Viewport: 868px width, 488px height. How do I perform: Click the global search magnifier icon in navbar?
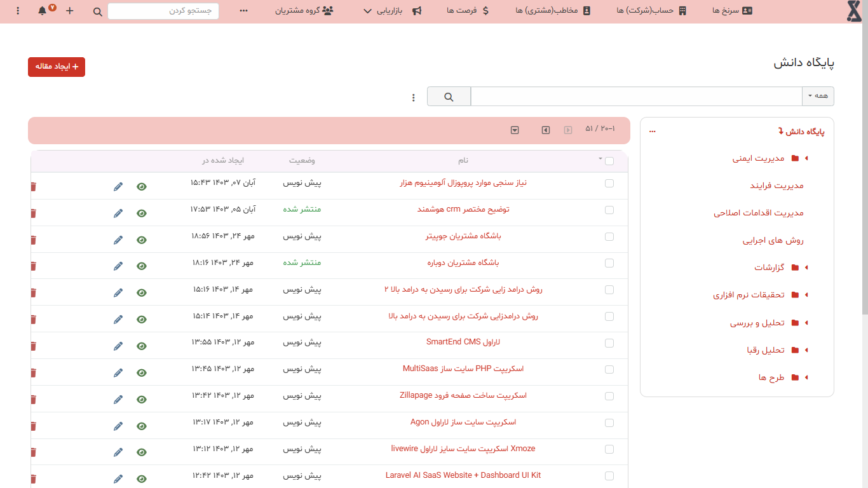pos(97,11)
